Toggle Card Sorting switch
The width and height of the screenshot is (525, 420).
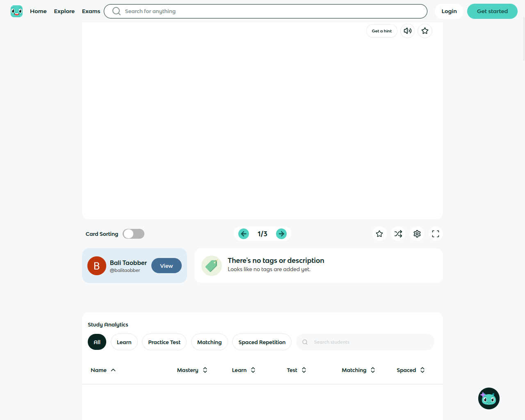coord(134,234)
